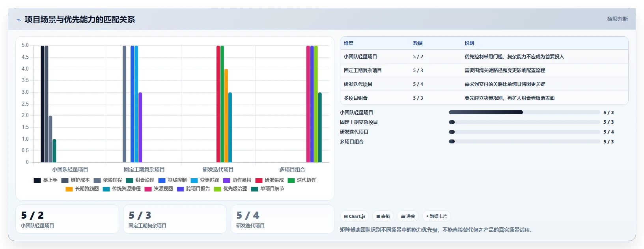Toggle the 依赖排程 legend series
Screen dimensions: 644x249
(108, 180)
